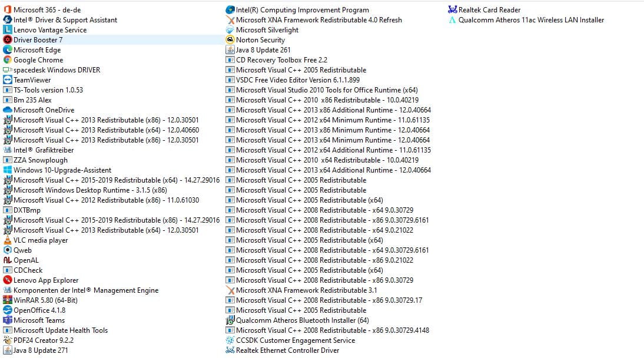Image resolution: width=644 pixels, height=364 pixels.
Task: Highlight Qualcomm Atheros 11ac Wireless LAN Installer
Action: click(530, 20)
